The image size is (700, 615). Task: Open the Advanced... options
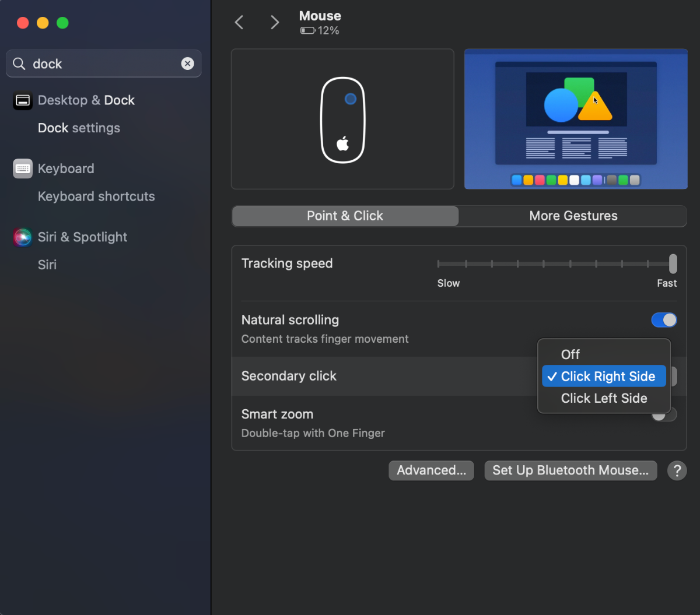click(x=431, y=470)
